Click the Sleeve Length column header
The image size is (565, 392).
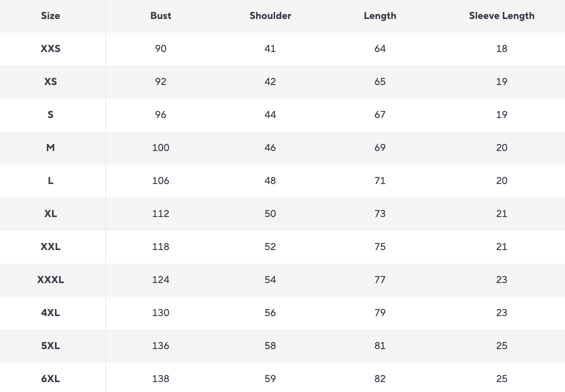tap(501, 16)
